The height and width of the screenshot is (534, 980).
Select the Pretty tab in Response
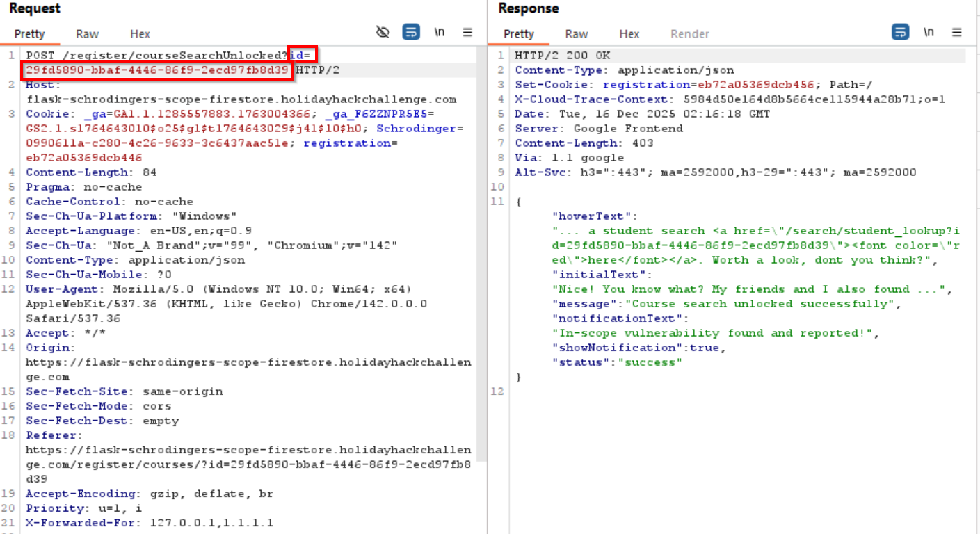click(518, 34)
